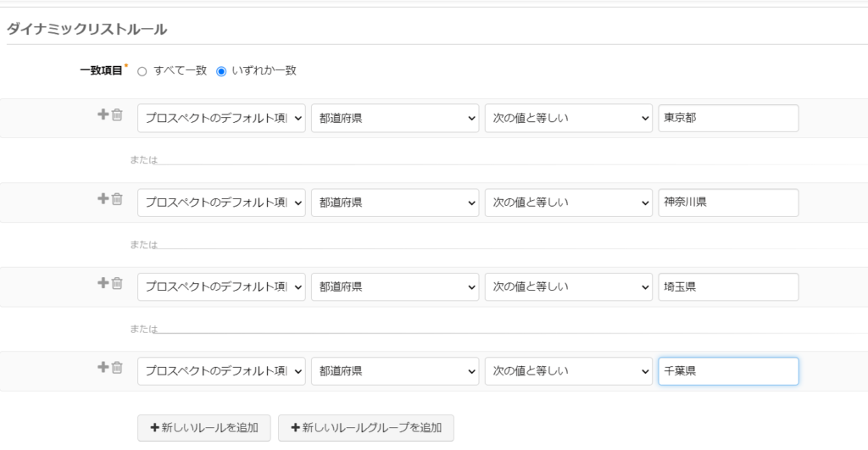Image resolution: width=868 pixels, height=450 pixels.
Task: Delete the 神奈川県 rule with trash icon
Action: pyautogui.click(x=118, y=198)
